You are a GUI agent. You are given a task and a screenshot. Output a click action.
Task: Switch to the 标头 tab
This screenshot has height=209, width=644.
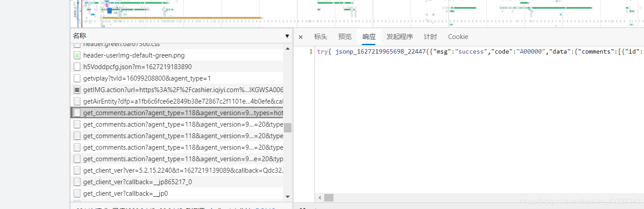[321, 37]
